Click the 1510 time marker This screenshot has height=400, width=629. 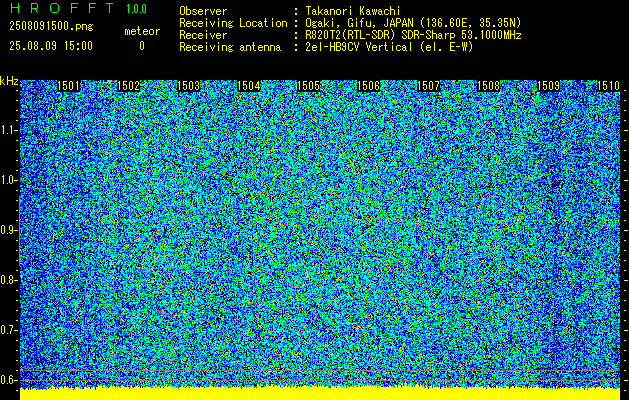click(608, 86)
